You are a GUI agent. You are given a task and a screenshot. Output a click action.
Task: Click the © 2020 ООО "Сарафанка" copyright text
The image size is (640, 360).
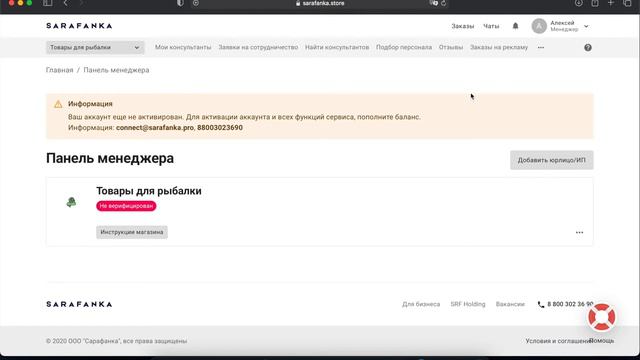coord(116,341)
